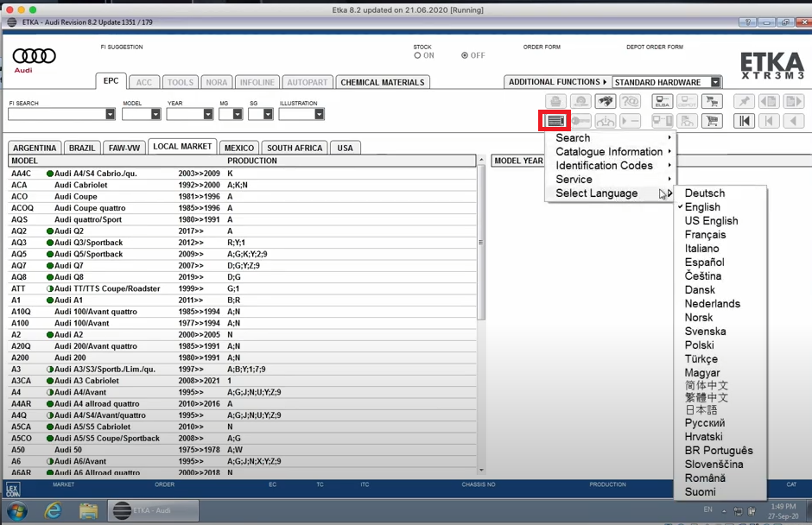This screenshot has height=525, width=812.
Task: Select the USA market tab
Action: click(x=345, y=148)
